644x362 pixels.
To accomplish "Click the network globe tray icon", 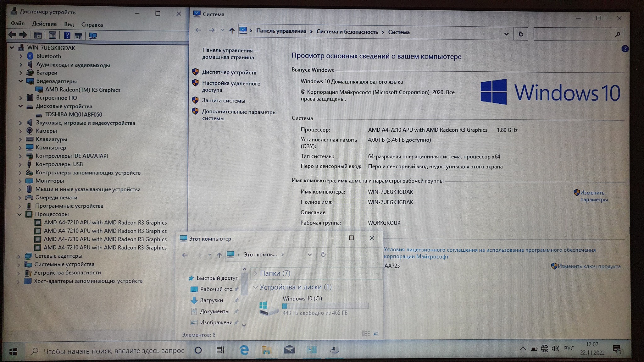I will 545,348.
